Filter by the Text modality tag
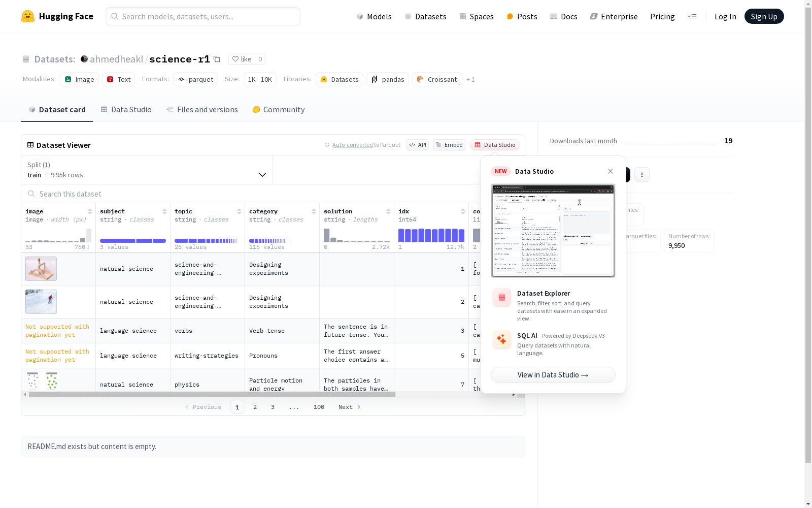This screenshot has height=508, width=812. coord(119,79)
